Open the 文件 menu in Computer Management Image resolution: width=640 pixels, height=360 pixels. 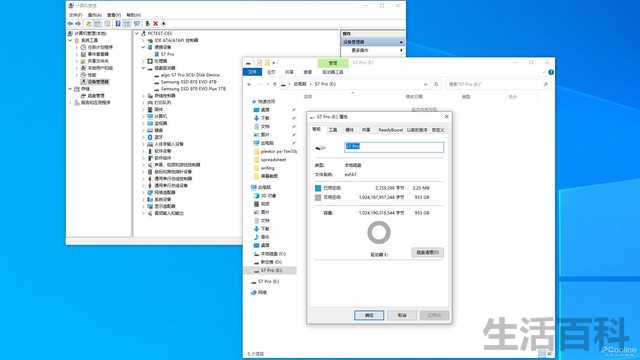[x=75, y=15]
